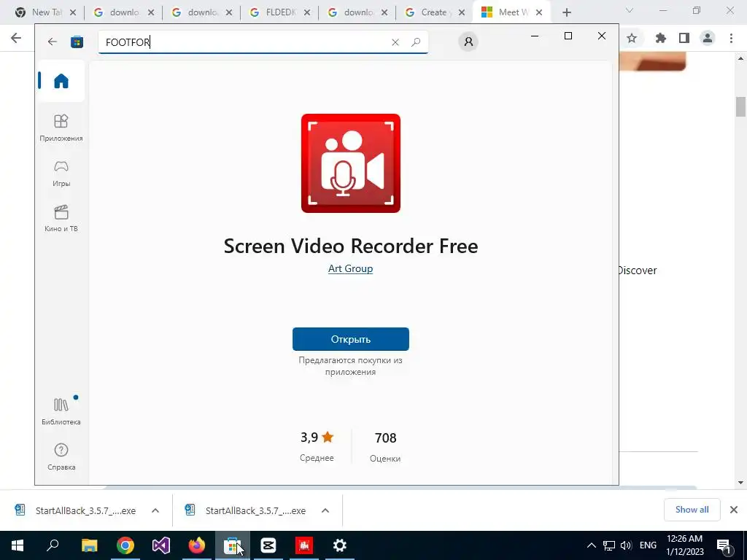Open the Библиотека library
The width and height of the screenshot is (747, 560).
point(61,411)
